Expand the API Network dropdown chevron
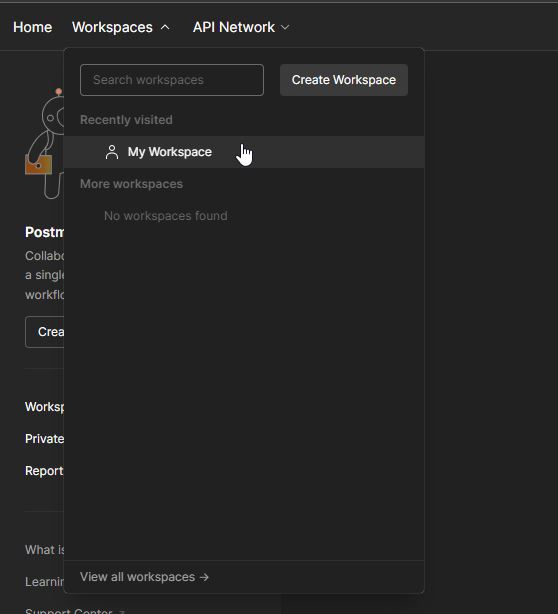This screenshot has height=614, width=558. [285, 27]
